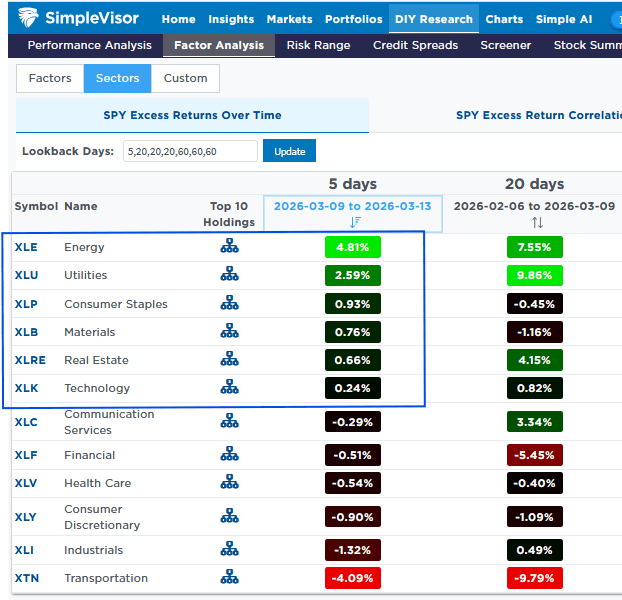Open holdings icon for Financial sector
Viewport: 622px width, 600px height.
point(230,455)
